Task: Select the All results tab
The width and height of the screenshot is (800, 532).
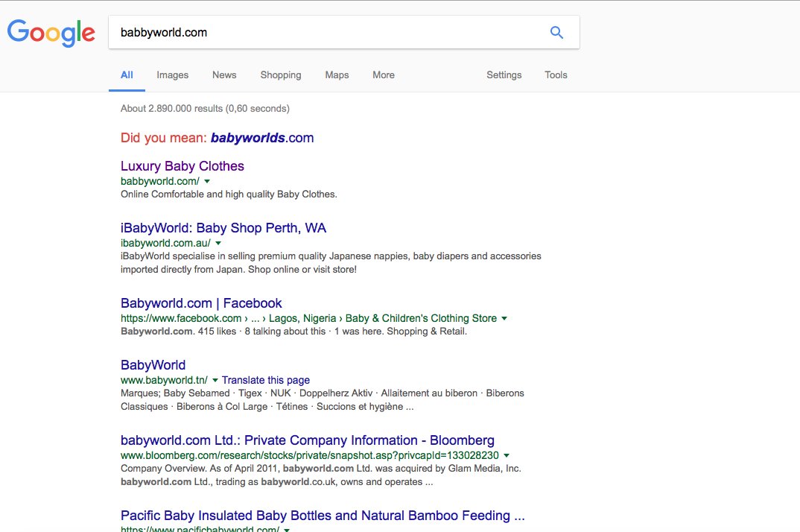Action: [x=127, y=75]
